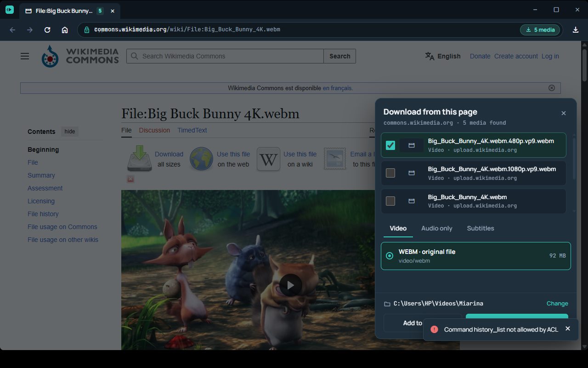588x368 pixels.
Task: Switch to the Audio only tab
Action: tap(437, 229)
